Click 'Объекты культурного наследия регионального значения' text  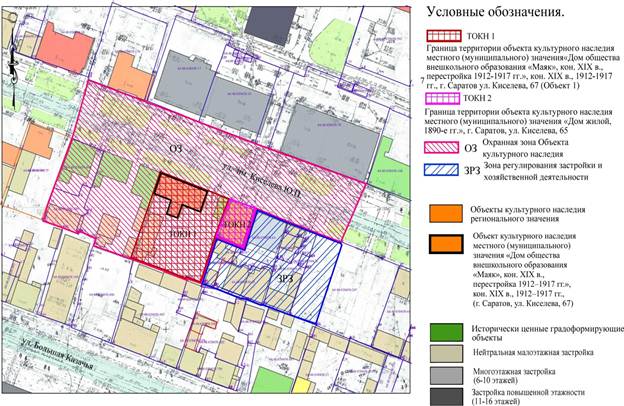(x=528, y=214)
